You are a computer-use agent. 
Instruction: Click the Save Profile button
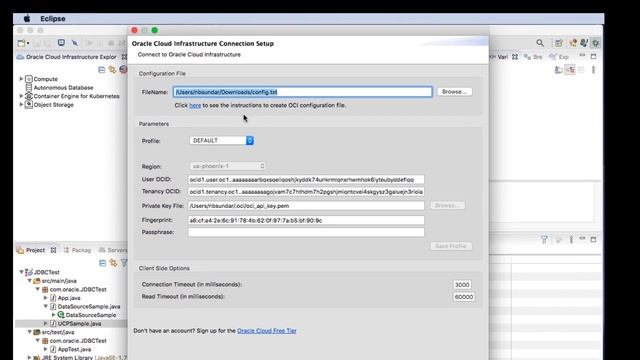coord(451,246)
